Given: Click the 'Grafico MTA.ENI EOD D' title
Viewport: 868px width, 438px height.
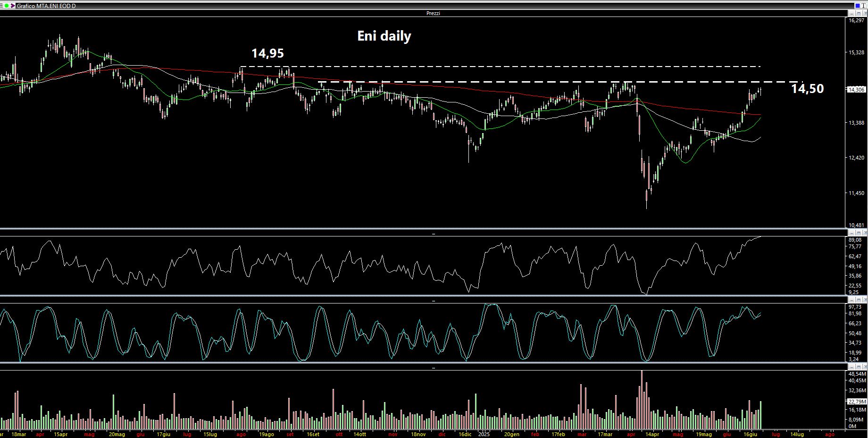Looking at the screenshot, I should click(46, 6).
